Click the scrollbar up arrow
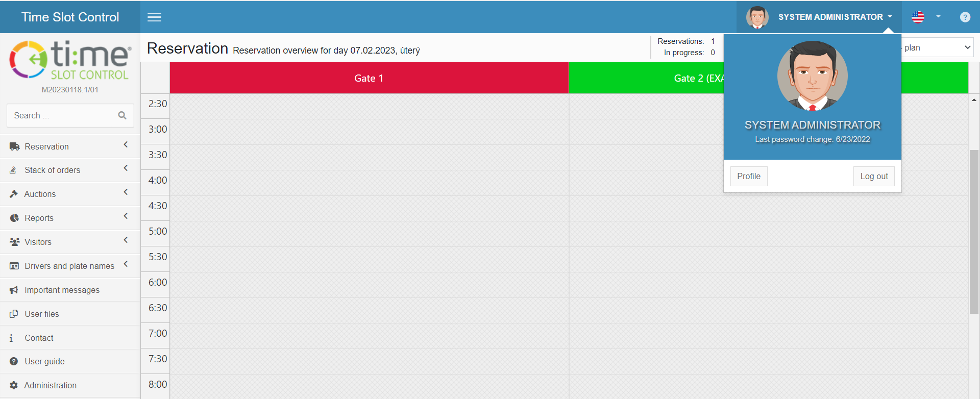Screen dimensions: 980x399 [974, 100]
